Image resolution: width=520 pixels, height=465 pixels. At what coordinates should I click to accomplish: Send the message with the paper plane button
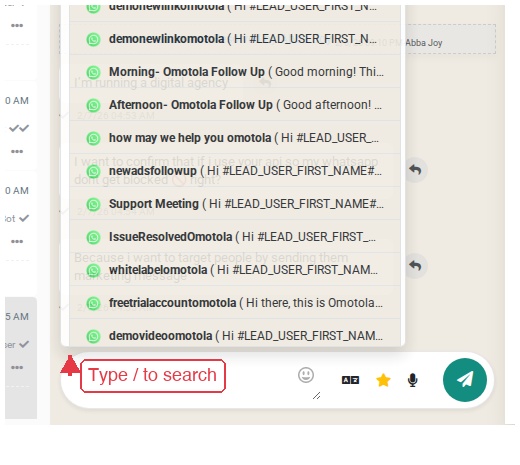pyautogui.click(x=465, y=380)
